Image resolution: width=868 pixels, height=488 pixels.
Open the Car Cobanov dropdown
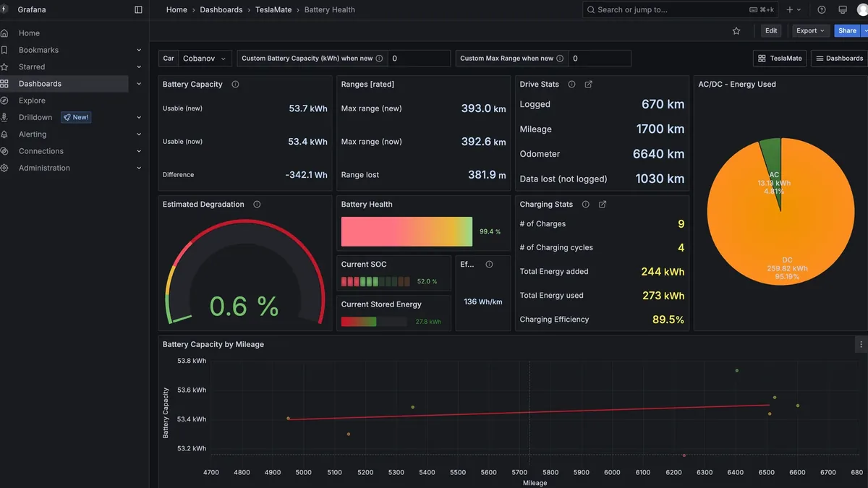(205, 59)
